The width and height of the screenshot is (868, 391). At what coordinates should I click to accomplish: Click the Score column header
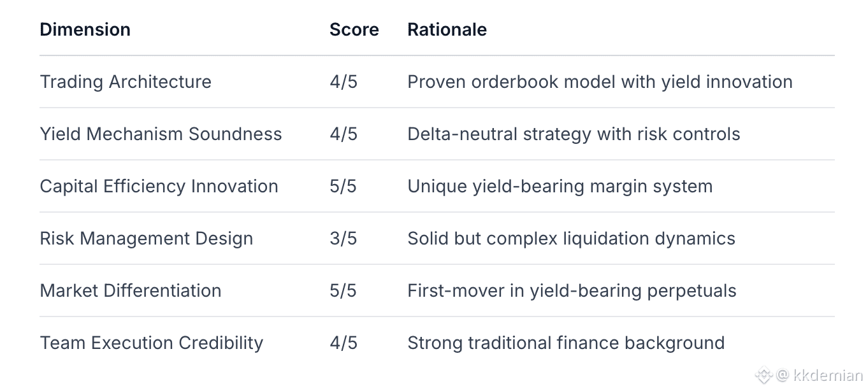pos(354,29)
